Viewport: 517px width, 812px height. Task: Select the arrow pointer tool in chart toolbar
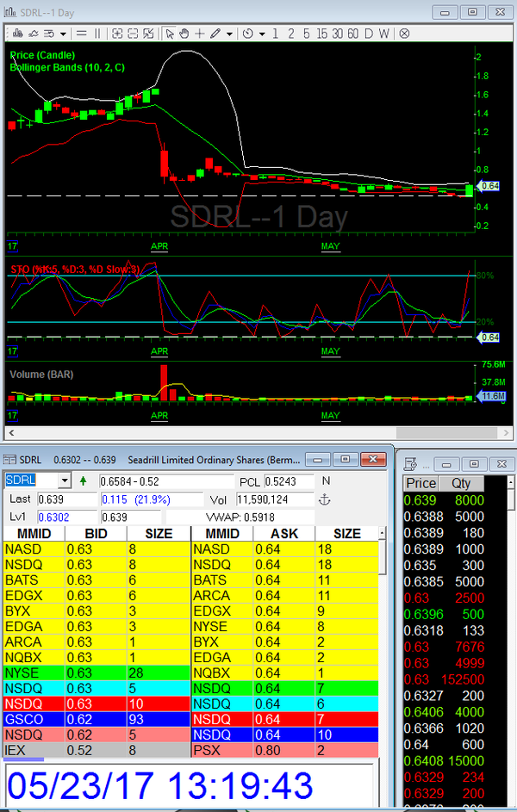(x=170, y=34)
